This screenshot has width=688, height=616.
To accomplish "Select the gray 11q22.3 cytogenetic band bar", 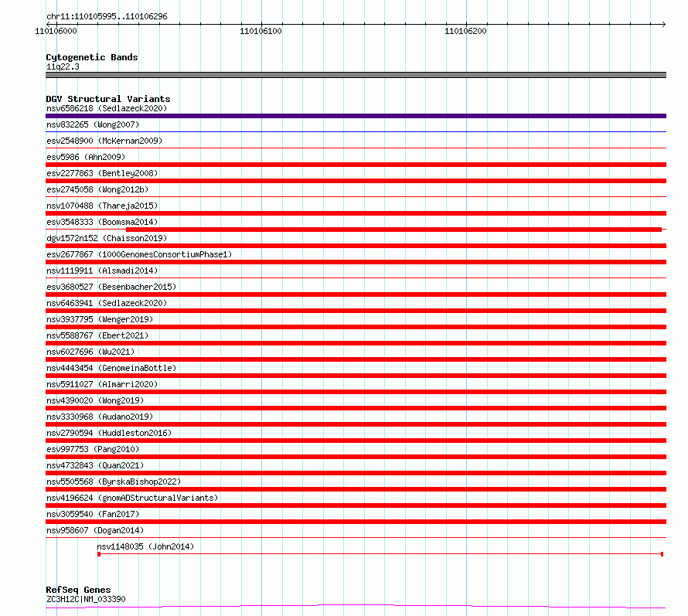I will [356, 75].
